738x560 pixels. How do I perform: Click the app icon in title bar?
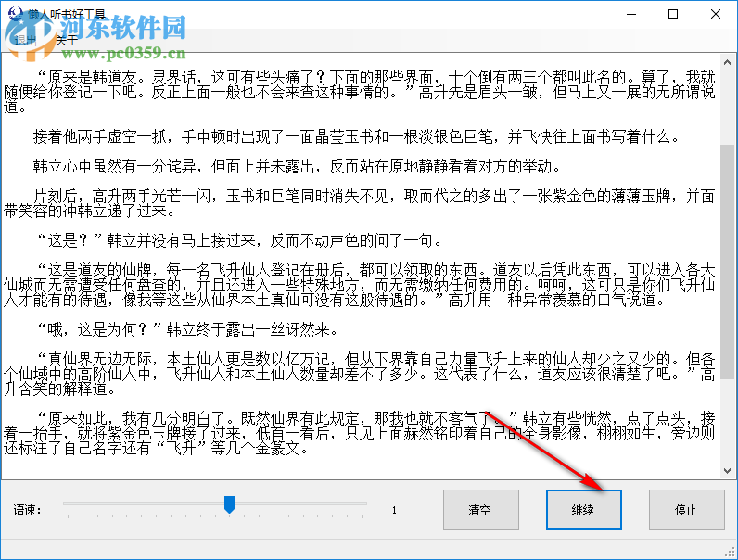point(15,13)
